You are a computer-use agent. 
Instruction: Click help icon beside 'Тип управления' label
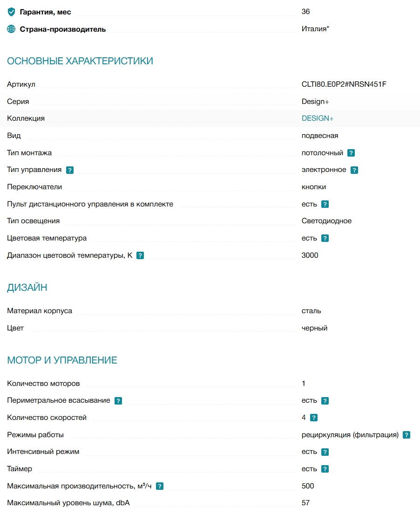70,170
